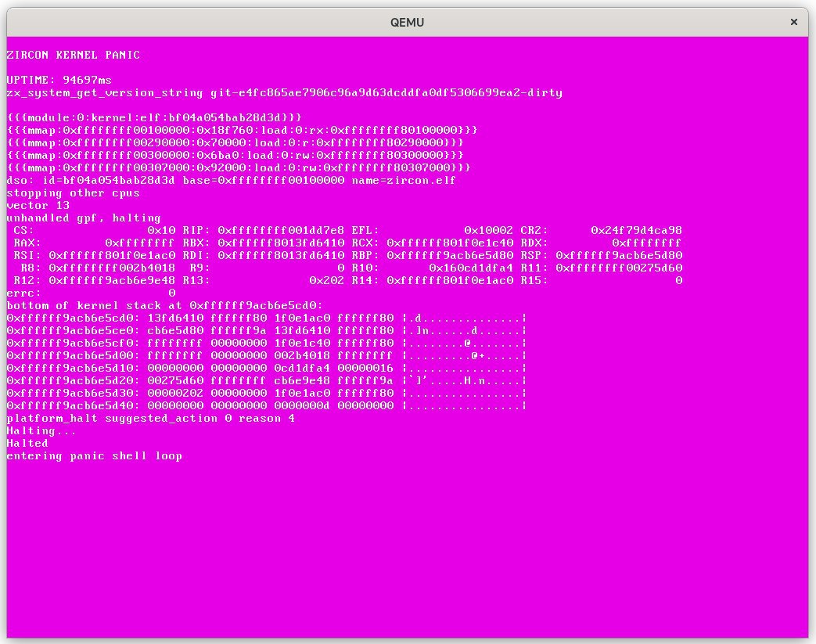This screenshot has width=816, height=644.
Task: Click the module:0:kernel:elf line
Action: pyautogui.click(x=155, y=117)
